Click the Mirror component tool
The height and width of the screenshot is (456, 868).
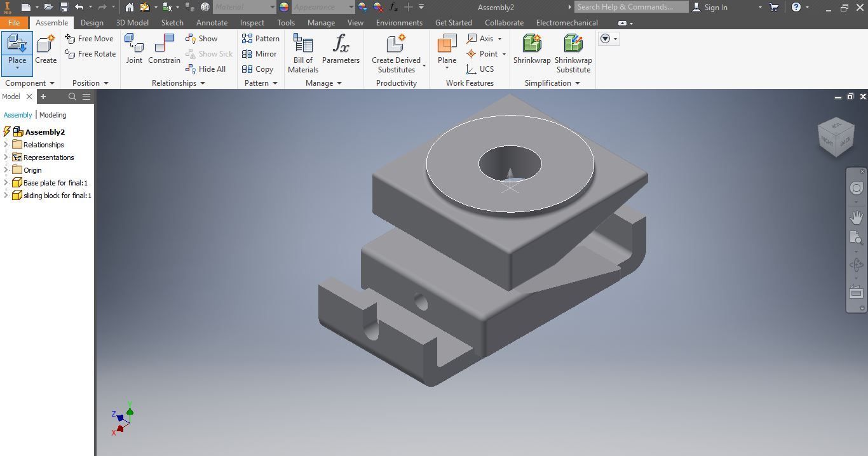(x=259, y=54)
